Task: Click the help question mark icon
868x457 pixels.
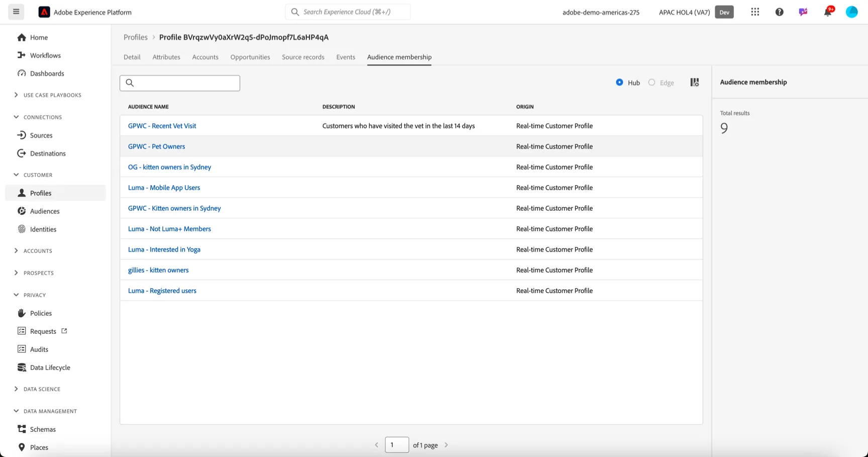Action: pos(779,12)
